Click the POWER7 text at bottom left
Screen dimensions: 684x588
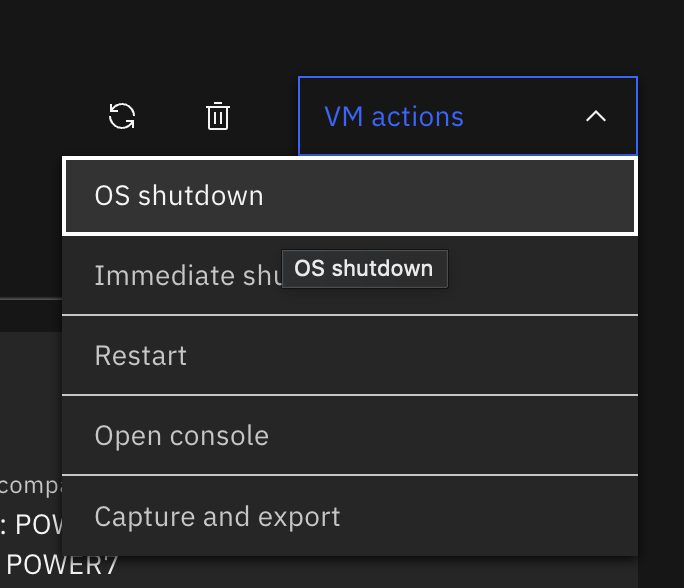tap(62, 565)
